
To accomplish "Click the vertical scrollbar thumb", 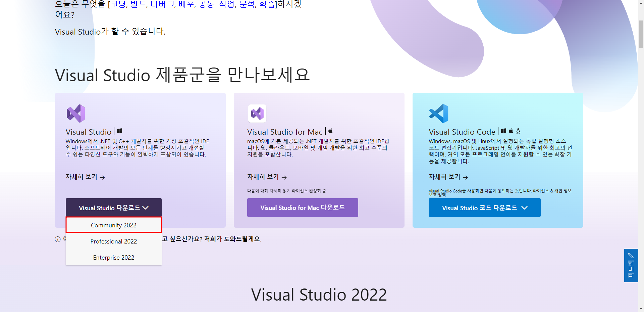I will 641,34.
